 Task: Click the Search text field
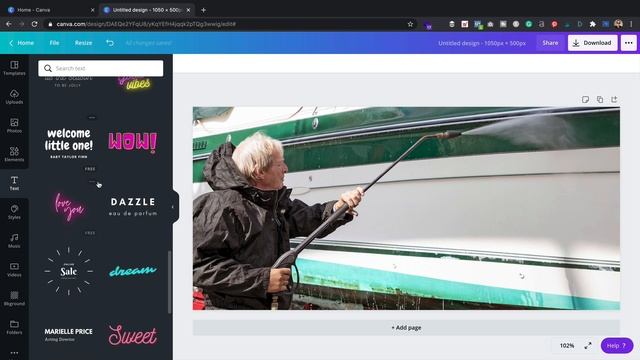coord(101,68)
